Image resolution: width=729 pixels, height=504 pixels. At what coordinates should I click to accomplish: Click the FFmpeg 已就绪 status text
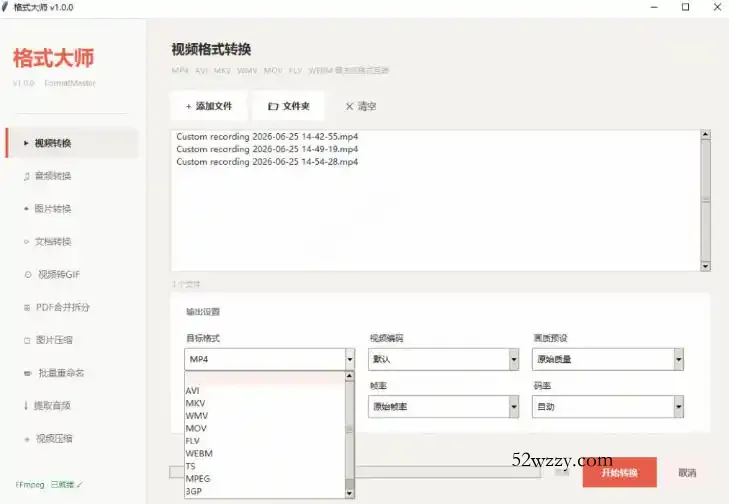[x=49, y=484]
